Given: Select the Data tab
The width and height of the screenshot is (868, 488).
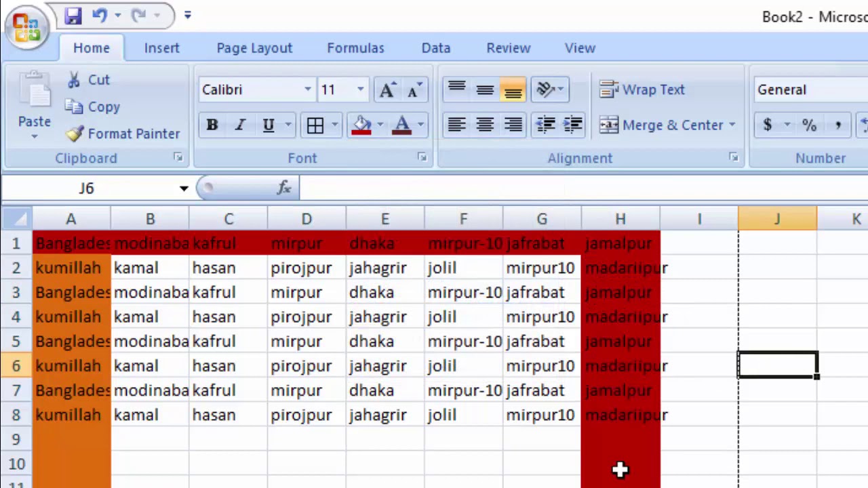Looking at the screenshot, I should (x=436, y=48).
